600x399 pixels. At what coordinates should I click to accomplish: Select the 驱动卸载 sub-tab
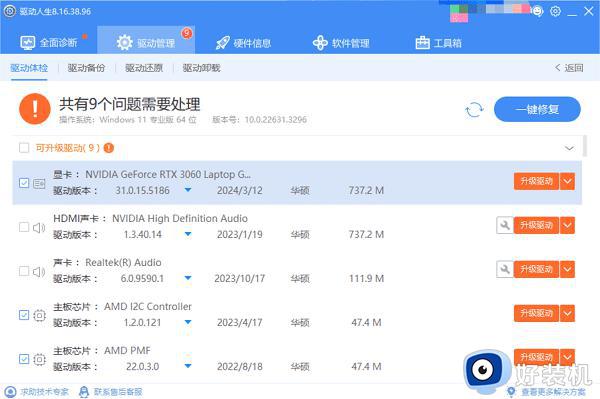(x=201, y=68)
